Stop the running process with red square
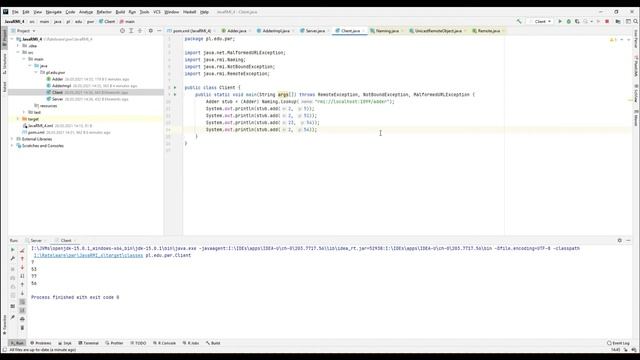The image size is (640, 360). coord(607,21)
